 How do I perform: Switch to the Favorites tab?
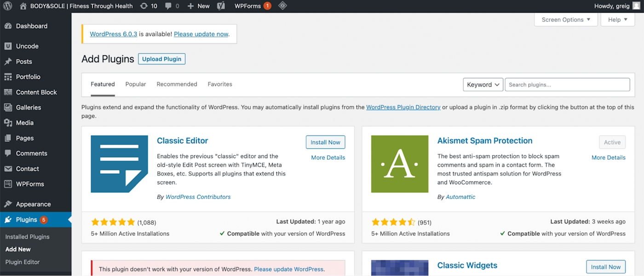pos(220,84)
